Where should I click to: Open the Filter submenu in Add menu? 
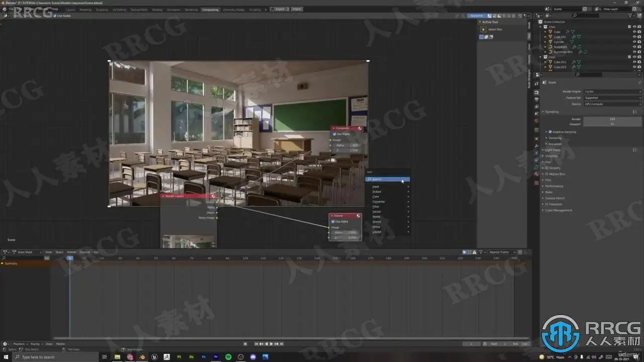click(388, 207)
